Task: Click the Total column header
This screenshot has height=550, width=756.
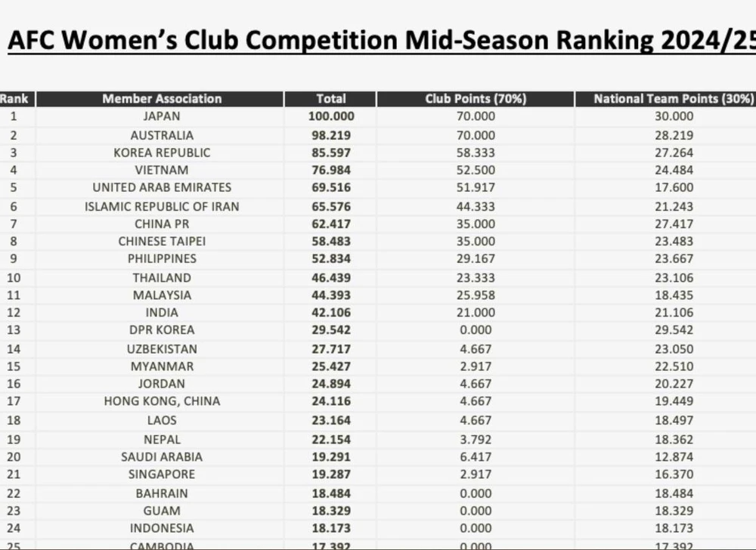Action: click(330, 98)
